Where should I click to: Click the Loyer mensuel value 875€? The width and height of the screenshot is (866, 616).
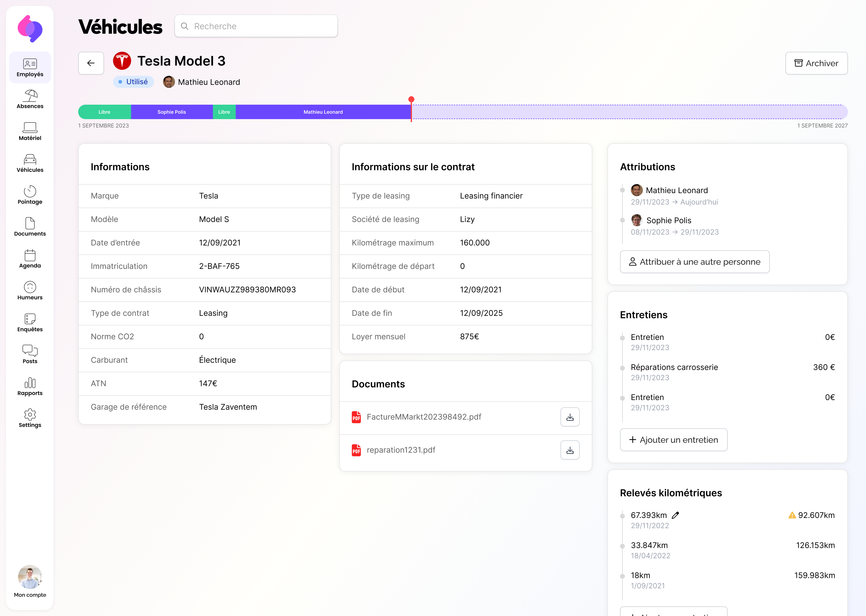(469, 337)
